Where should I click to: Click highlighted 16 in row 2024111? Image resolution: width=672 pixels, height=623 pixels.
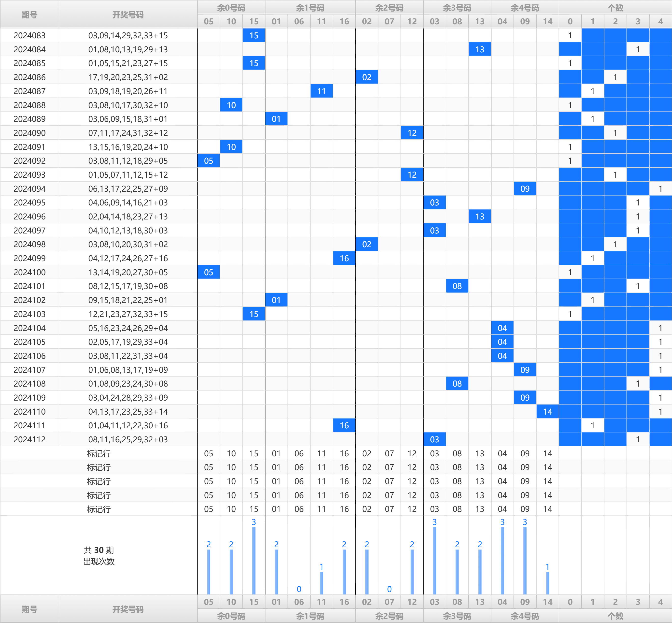[344, 425]
